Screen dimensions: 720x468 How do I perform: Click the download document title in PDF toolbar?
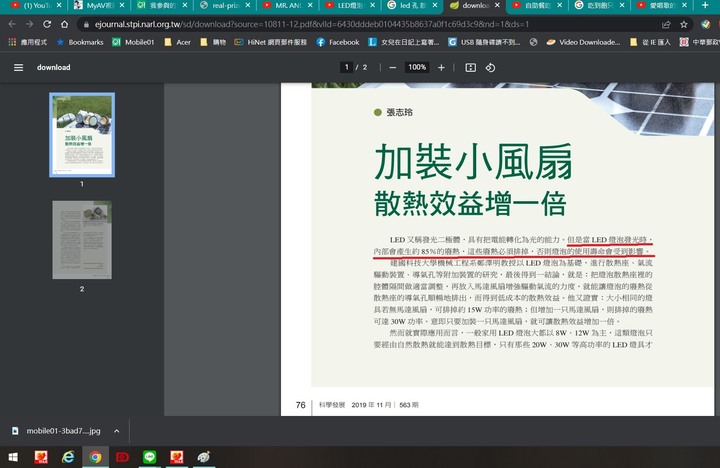click(54, 68)
